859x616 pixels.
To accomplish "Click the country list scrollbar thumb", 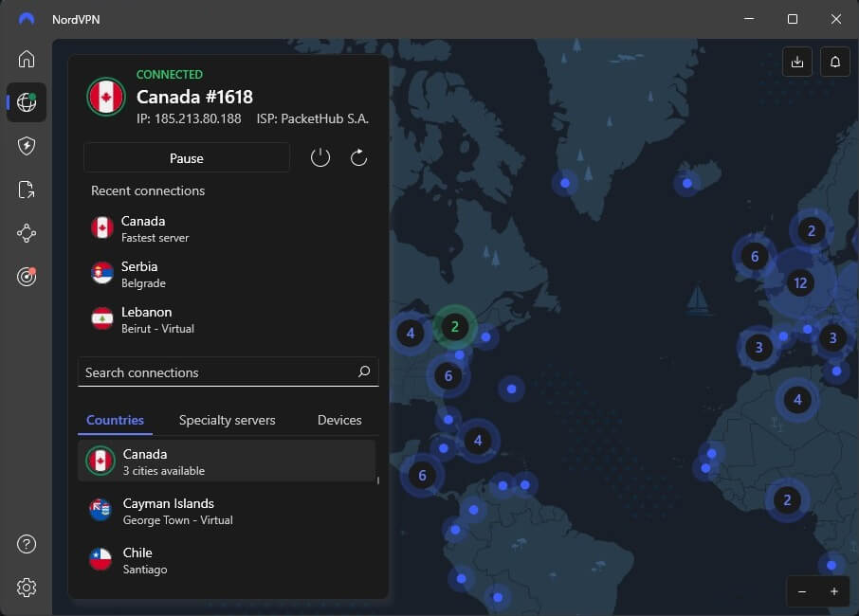I will (378, 480).
